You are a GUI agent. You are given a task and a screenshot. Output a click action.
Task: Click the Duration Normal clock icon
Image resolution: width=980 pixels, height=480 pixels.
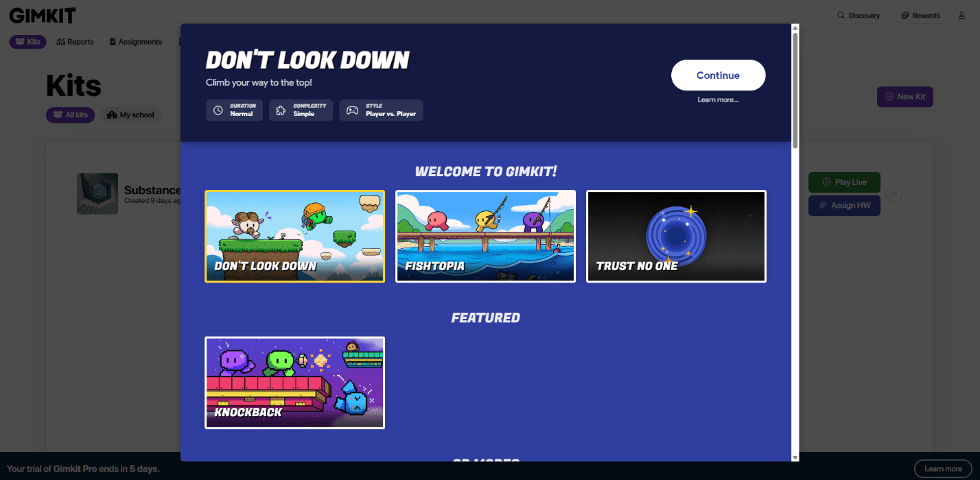tap(218, 110)
